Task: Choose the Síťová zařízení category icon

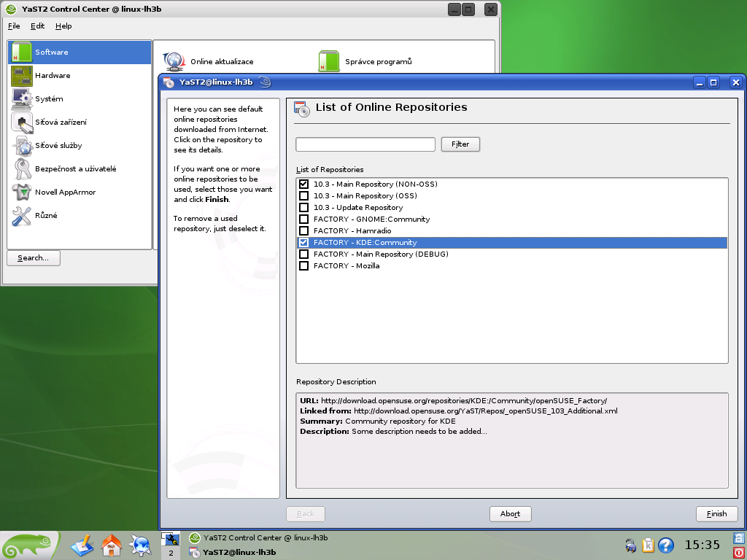Action: pos(21,122)
